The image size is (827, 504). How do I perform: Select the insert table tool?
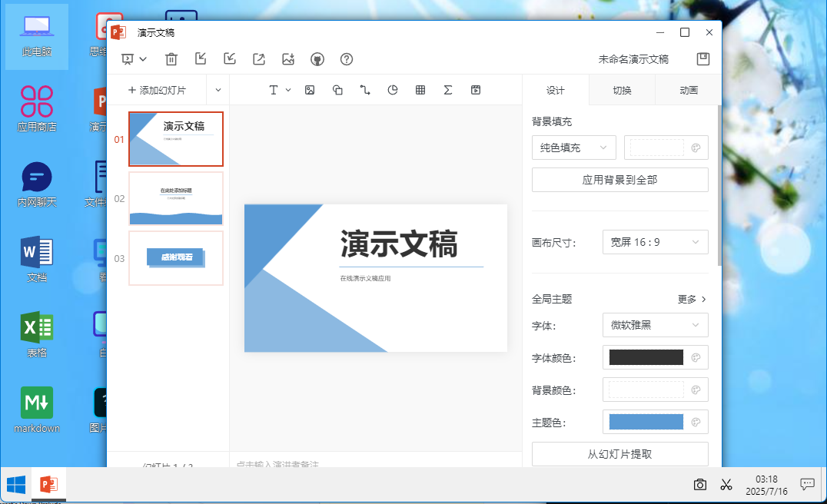click(x=420, y=90)
